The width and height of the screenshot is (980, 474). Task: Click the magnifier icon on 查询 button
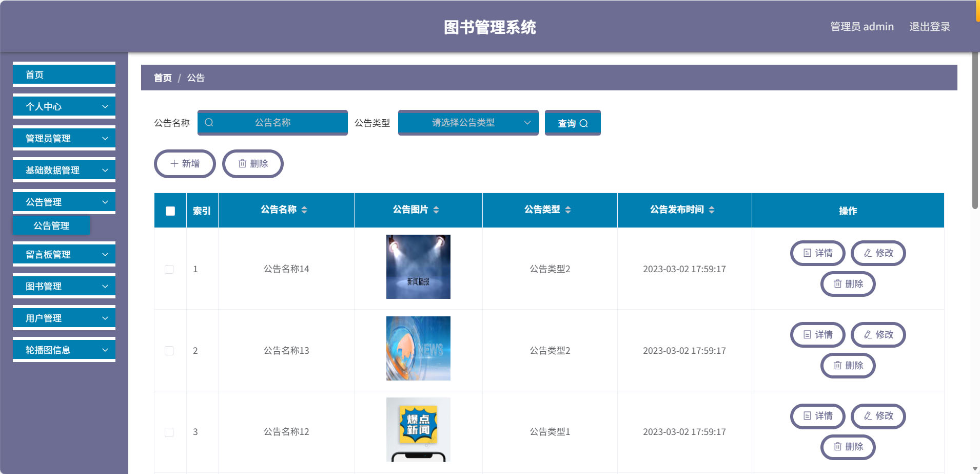[x=583, y=123]
